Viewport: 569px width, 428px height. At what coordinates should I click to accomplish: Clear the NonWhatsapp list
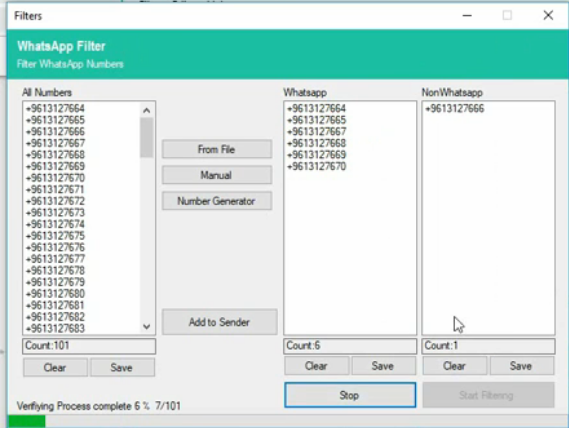pos(454,366)
